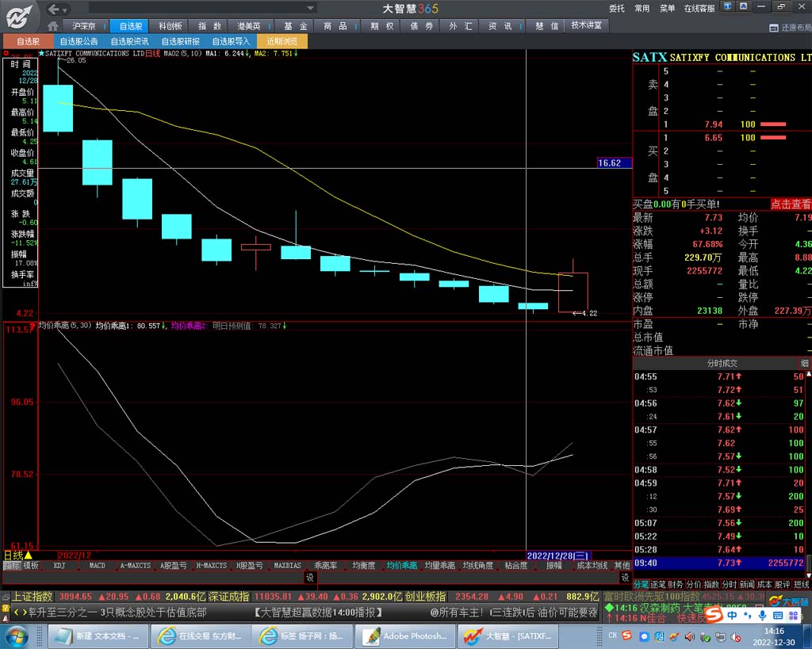Click the volume speaker tray icon
This screenshot has height=649, width=812.
(x=690, y=636)
